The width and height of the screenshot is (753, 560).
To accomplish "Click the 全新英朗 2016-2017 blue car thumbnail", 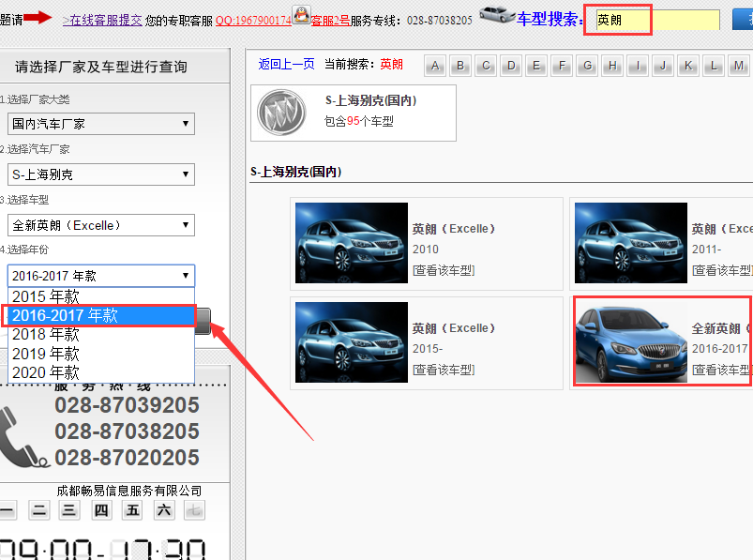I will (631, 342).
